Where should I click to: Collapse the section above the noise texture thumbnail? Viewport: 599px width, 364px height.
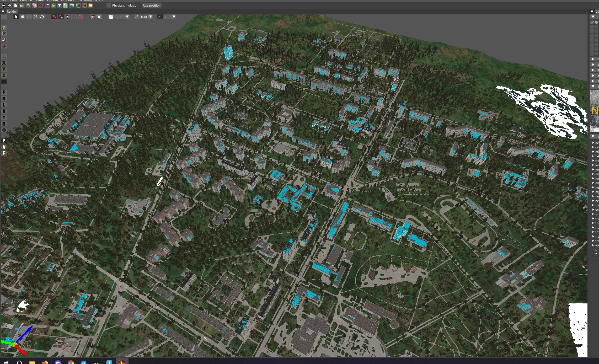pyautogui.click(x=593, y=87)
